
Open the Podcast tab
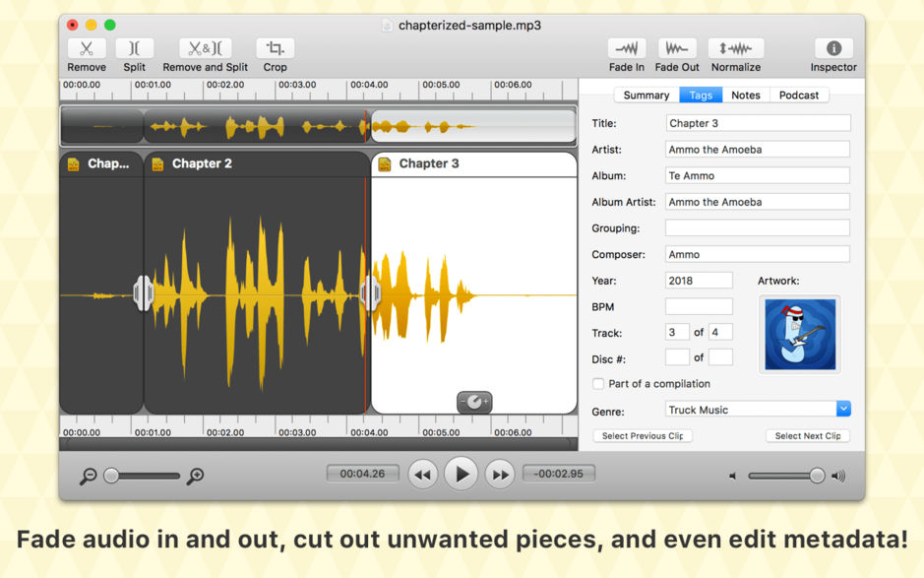(799, 96)
